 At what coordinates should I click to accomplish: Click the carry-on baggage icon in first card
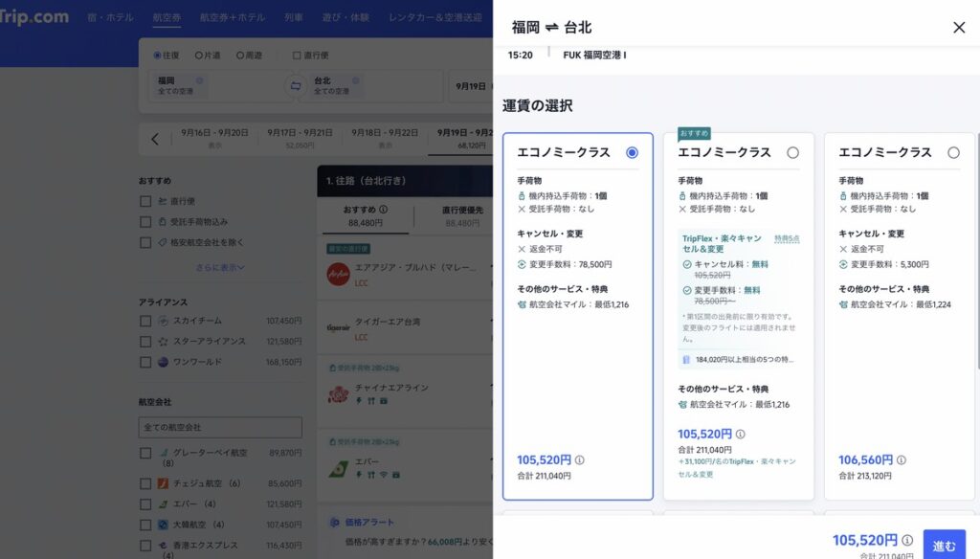522,196
